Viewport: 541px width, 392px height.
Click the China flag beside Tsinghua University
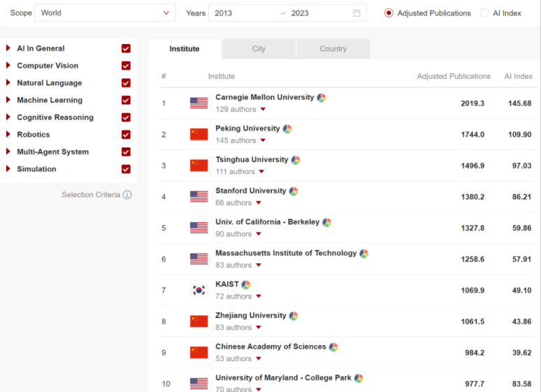point(199,166)
